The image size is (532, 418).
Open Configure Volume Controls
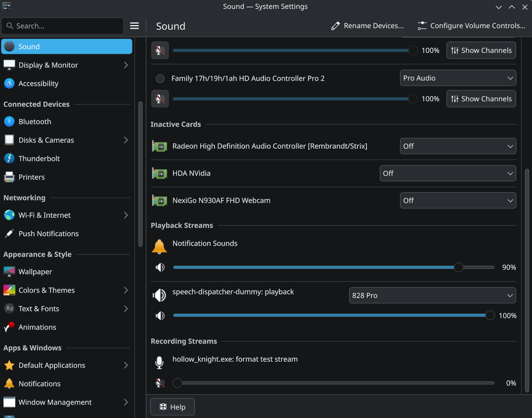point(471,26)
